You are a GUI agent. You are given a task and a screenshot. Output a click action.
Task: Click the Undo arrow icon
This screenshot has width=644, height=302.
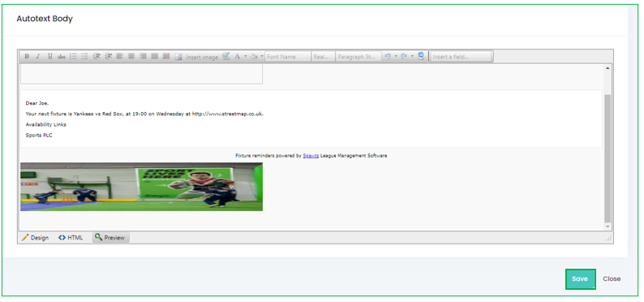pyautogui.click(x=388, y=57)
